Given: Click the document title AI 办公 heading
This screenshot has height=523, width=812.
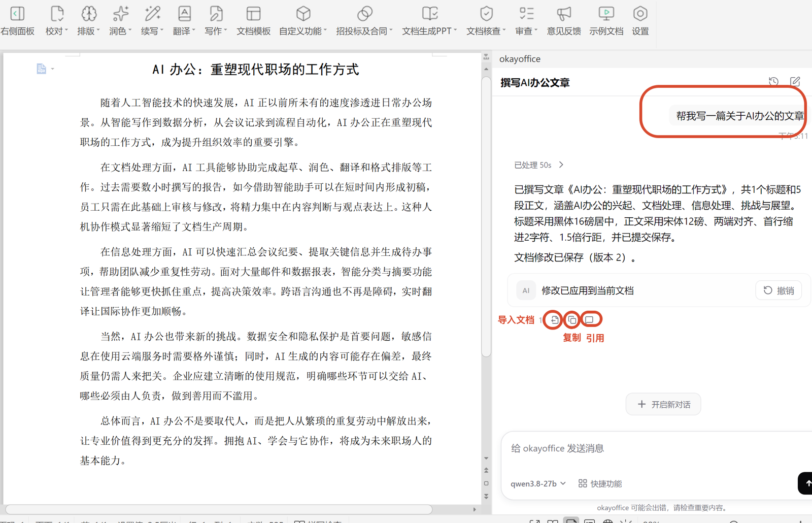Looking at the screenshot, I should coord(256,70).
